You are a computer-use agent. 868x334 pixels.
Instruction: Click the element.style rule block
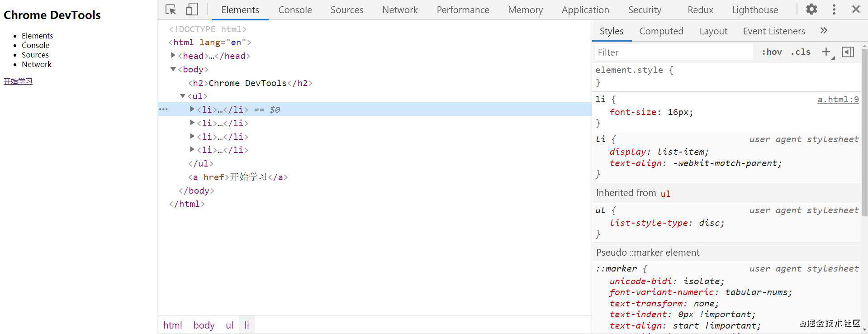[726, 76]
